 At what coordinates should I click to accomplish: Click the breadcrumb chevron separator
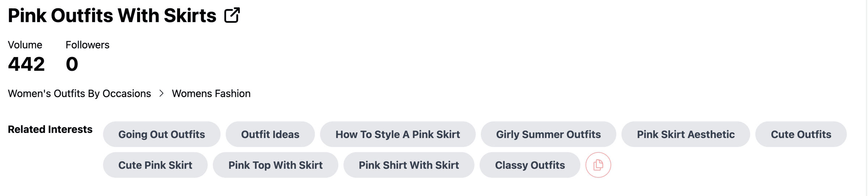(161, 93)
